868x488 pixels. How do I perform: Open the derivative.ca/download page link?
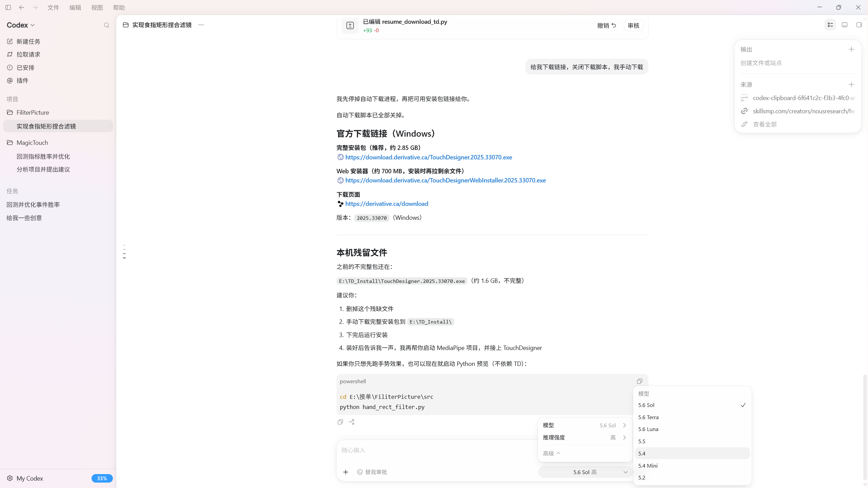click(x=387, y=204)
